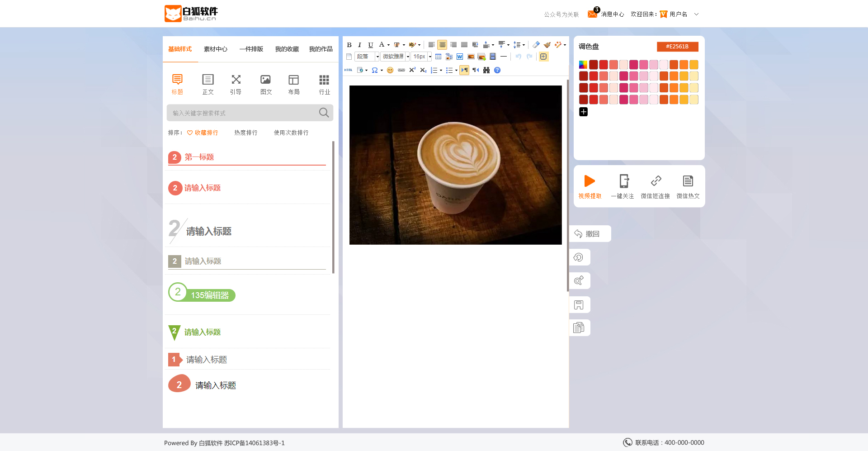Switch to the 素材中心 tab
Viewport: 868px width, 451px height.
coord(216,49)
